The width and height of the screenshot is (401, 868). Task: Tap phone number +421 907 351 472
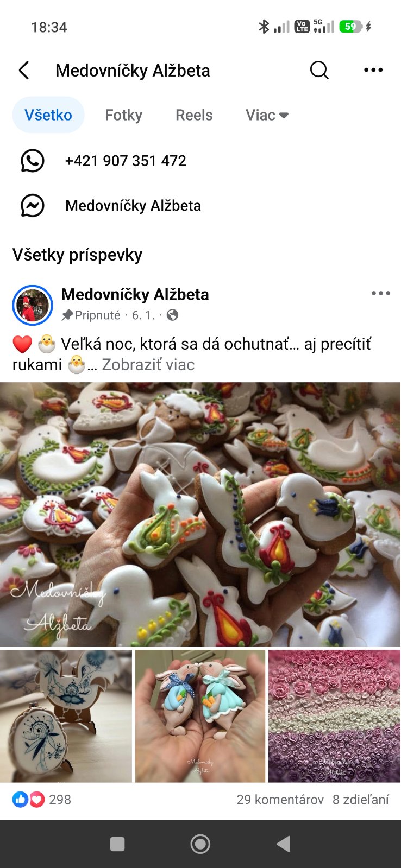pos(126,161)
